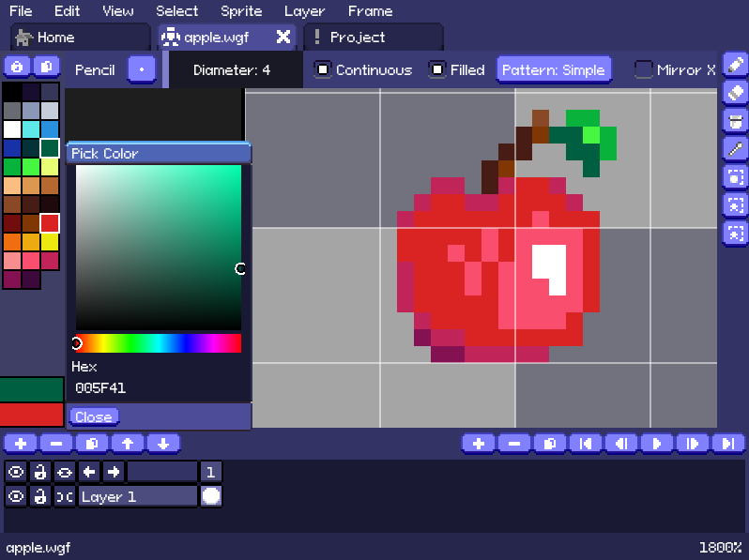Image resolution: width=749 pixels, height=560 pixels.
Task: Click the secondary red color box
Action: click(x=32, y=414)
